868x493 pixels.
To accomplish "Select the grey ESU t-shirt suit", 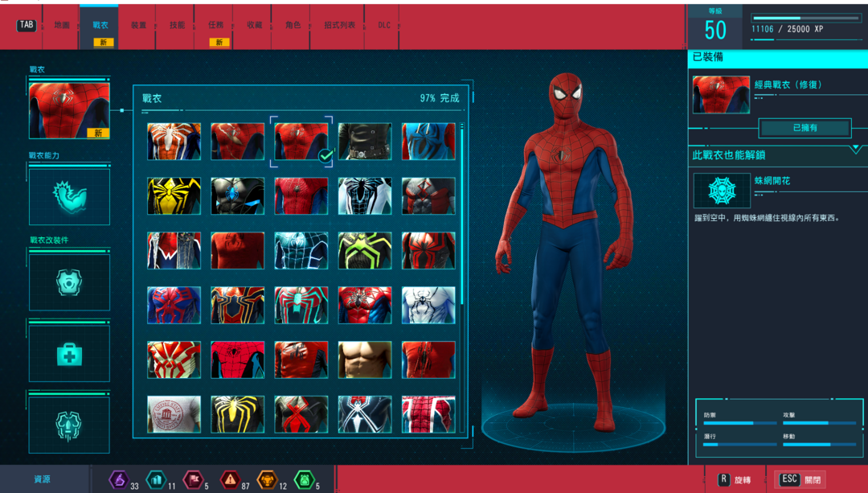I will point(174,414).
